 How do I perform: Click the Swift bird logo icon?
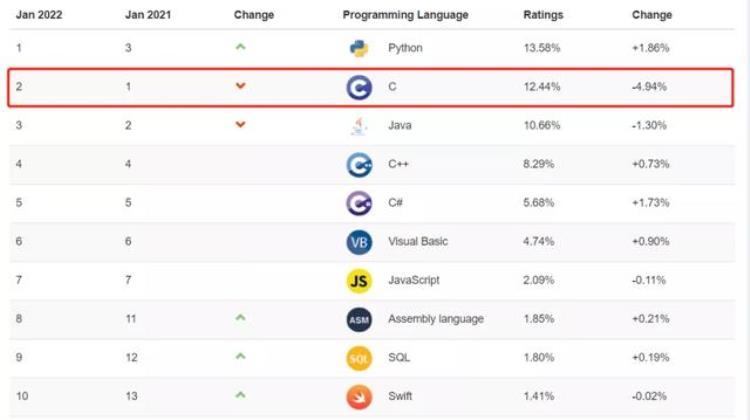359,396
